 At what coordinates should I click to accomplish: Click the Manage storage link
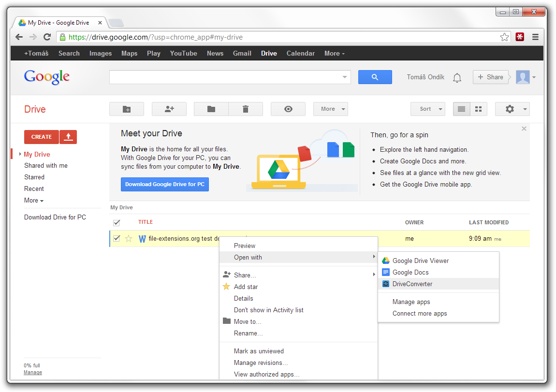tap(33, 373)
